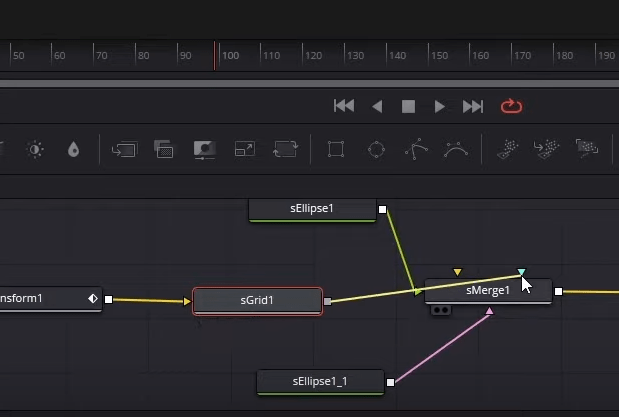This screenshot has width=619, height=417.
Task: Add a Matte Control node
Action: (x=204, y=150)
